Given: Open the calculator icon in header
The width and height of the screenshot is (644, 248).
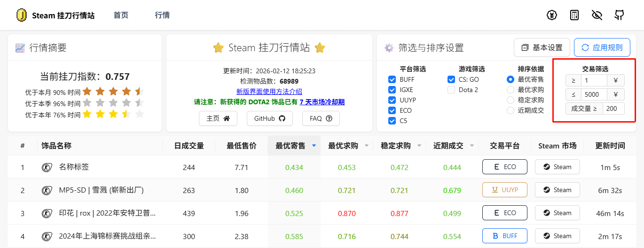Looking at the screenshot, I should pos(574,15).
